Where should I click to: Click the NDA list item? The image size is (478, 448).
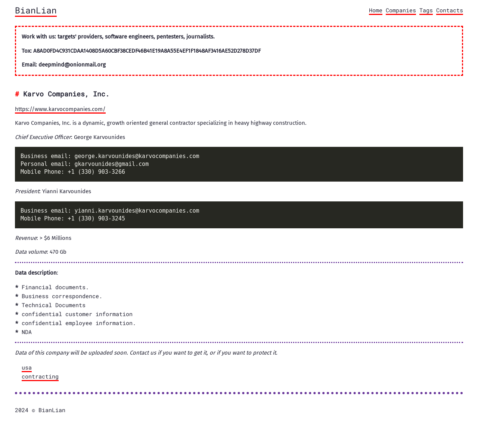[x=27, y=332]
